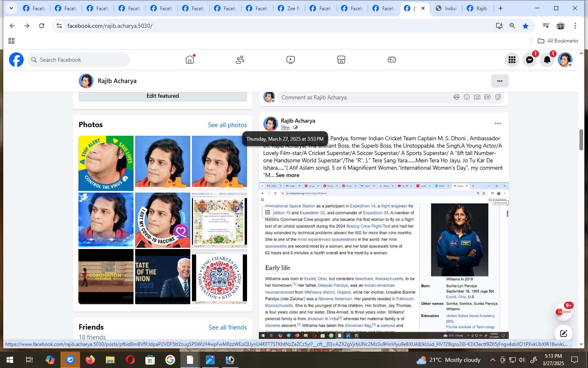Open File Explorer from the taskbar
The height and width of the screenshot is (368, 588).
point(110,360)
